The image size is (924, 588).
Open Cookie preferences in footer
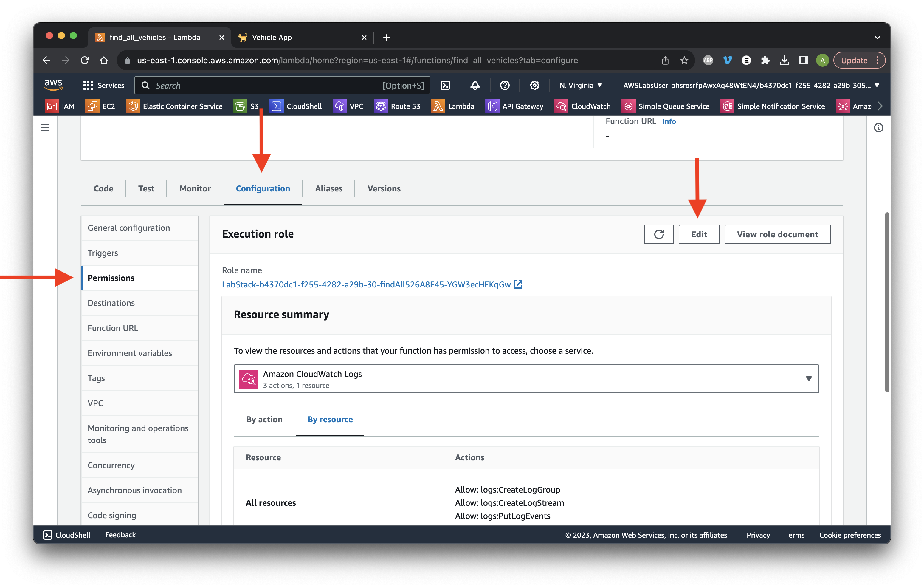click(x=850, y=535)
